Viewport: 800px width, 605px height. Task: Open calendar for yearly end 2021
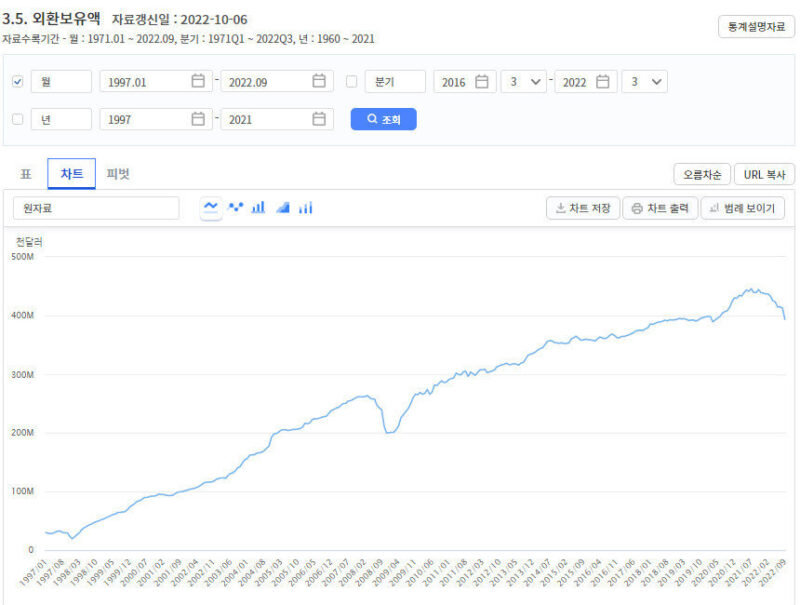pyautogui.click(x=319, y=119)
